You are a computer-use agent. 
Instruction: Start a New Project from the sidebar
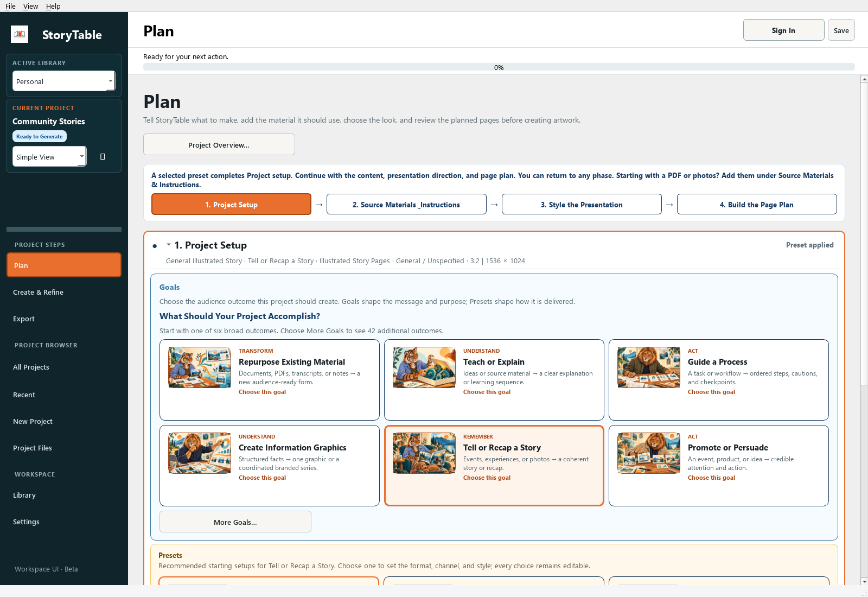click(x=64, y=421)
